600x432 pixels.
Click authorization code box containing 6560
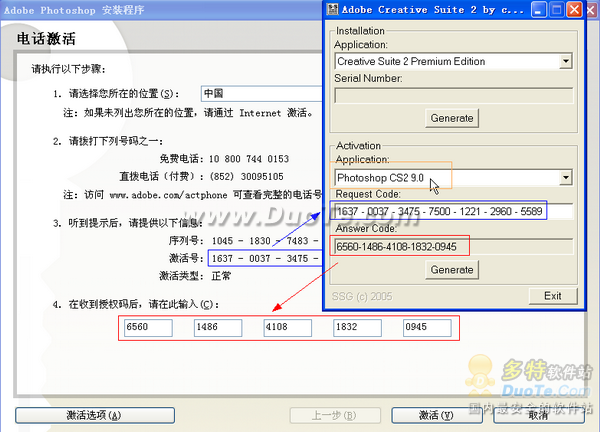point(148,328)
